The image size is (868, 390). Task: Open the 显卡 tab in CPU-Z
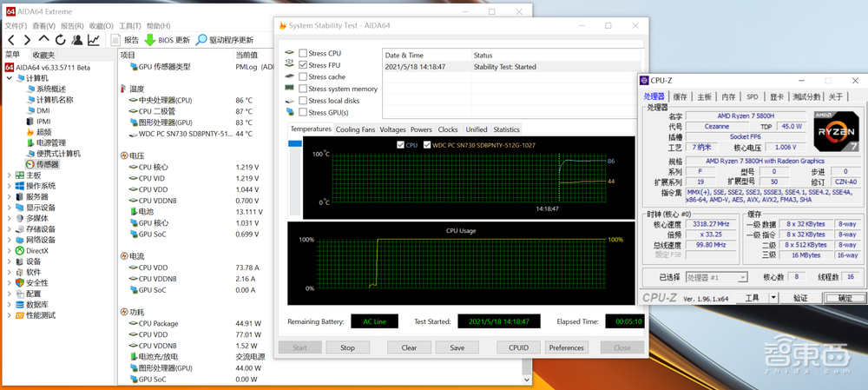pos(777,96)
